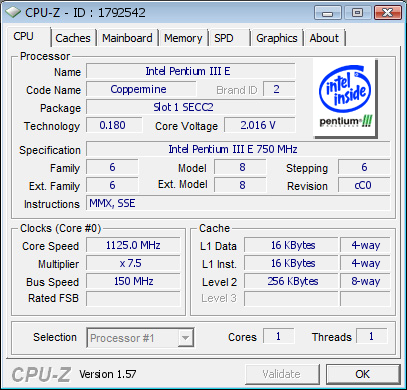The height and width of the screenshot is (390, 407).
Task: Open the Mainboard tab
Action: (127, 38)
